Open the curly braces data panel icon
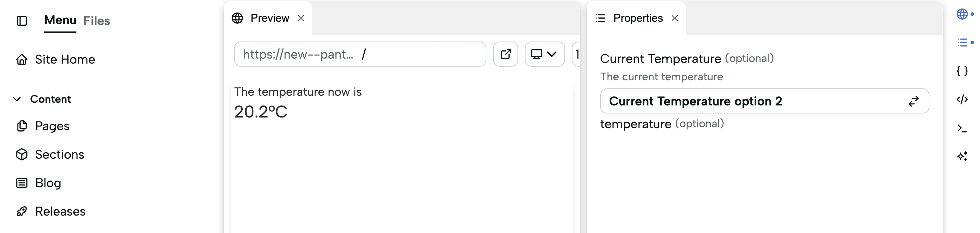Viewport: 980px width, 233px height. 963,71
